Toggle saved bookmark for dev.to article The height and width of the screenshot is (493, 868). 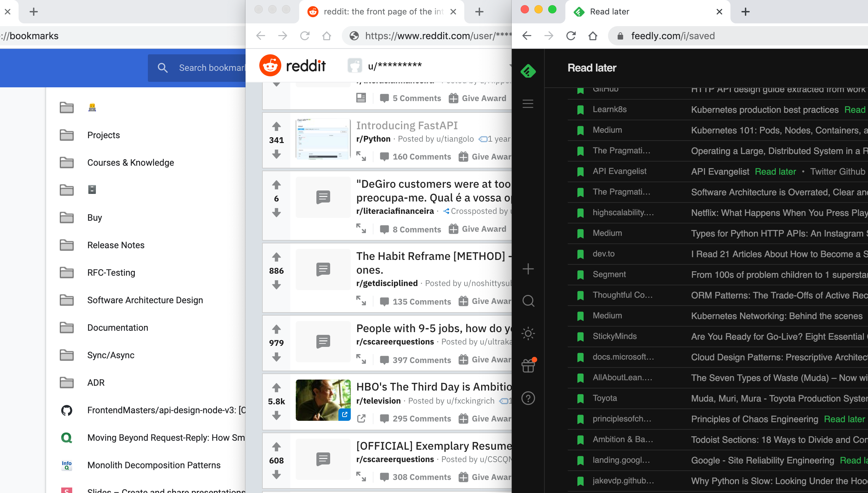click(581, 254)
